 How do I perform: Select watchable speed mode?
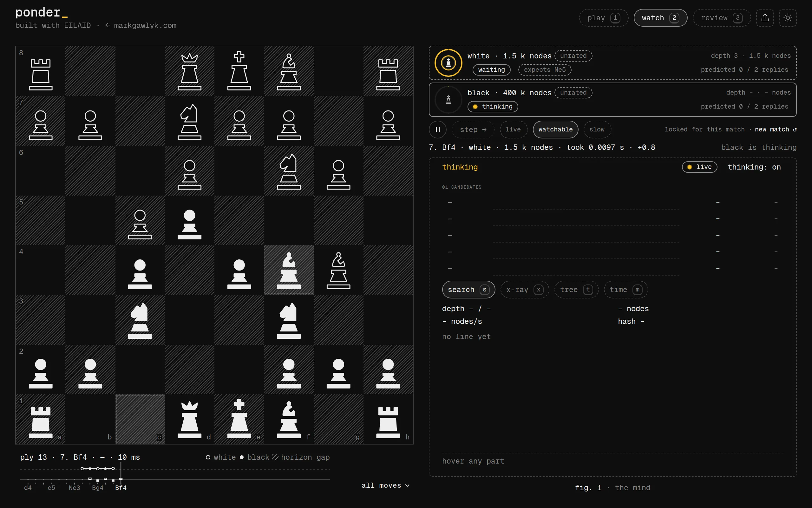point(555,129)
